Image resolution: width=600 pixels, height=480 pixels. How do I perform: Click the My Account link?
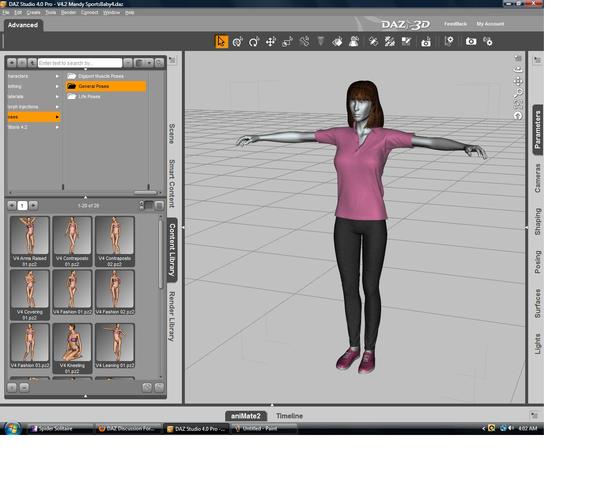[x=490, y=23]
